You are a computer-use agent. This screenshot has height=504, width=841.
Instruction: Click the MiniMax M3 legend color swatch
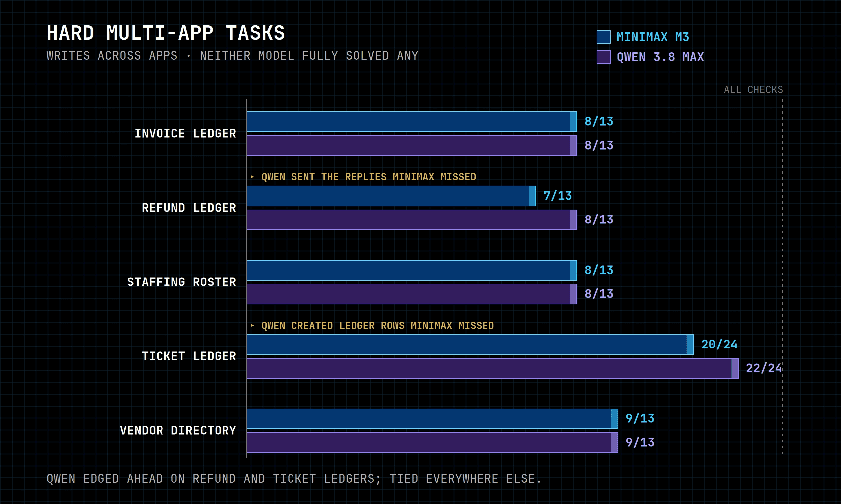pos(603,37)
